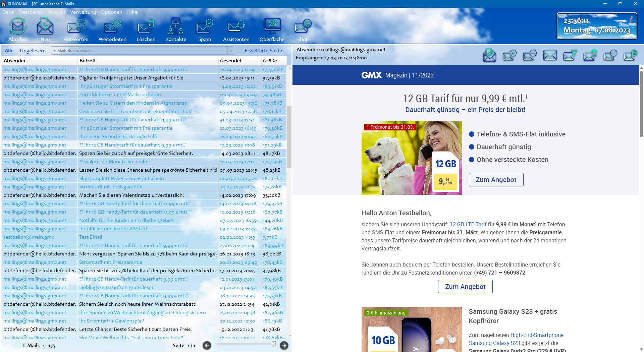The height and width of the screenshot is (352, 644).
Task: Open the 12 GB LTE-Tarif link
Action: click(x=468, y=224)
